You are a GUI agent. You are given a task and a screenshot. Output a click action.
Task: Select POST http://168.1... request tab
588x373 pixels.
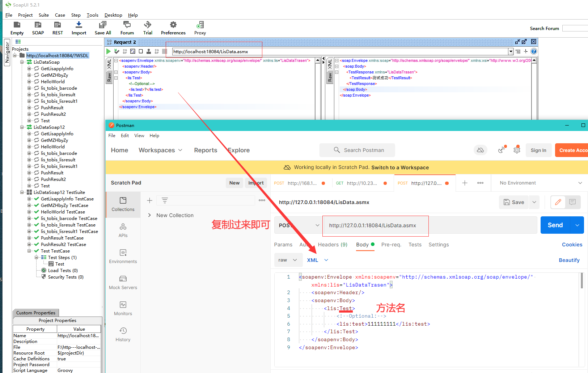coord(299,183)
